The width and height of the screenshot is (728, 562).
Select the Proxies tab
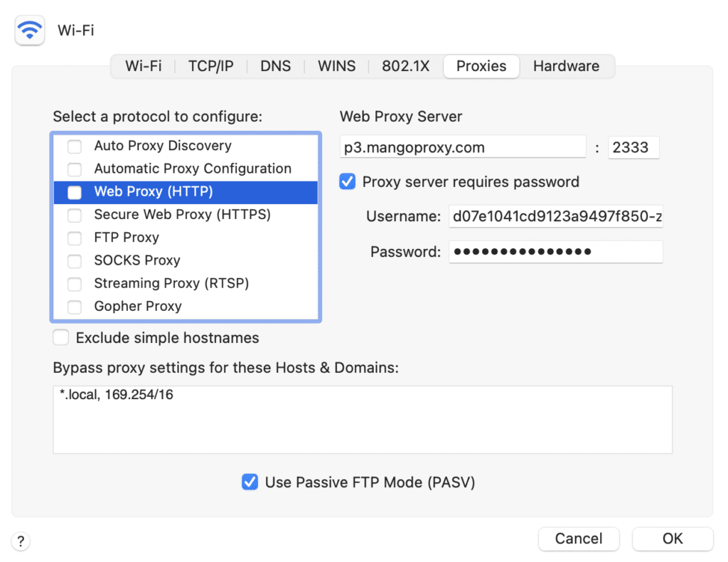pos(481,66)
